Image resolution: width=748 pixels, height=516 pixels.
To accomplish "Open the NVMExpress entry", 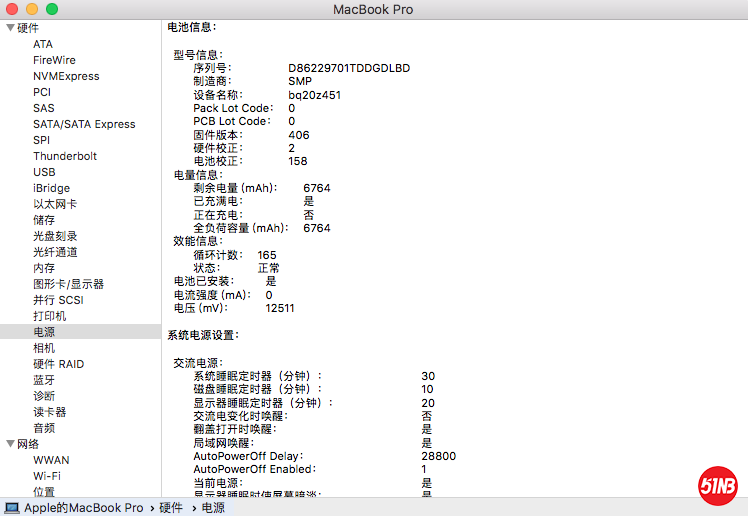I will (x=66, y=76).
